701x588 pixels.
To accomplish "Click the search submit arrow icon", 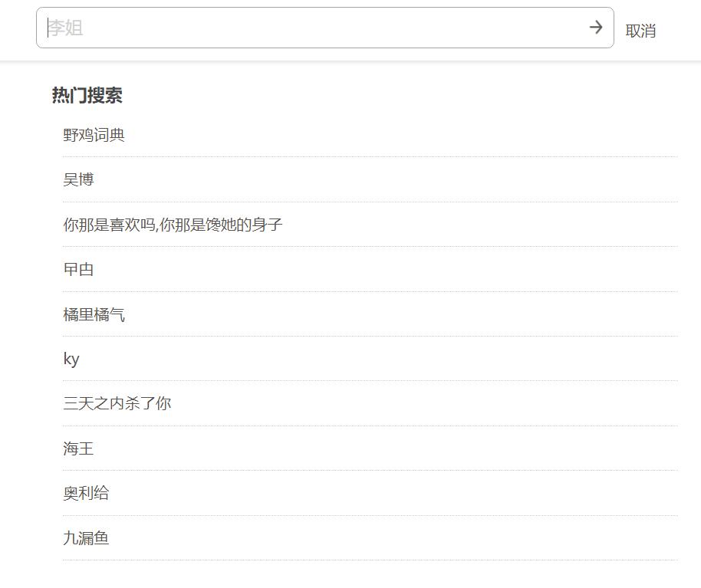I will pos(596,28).
